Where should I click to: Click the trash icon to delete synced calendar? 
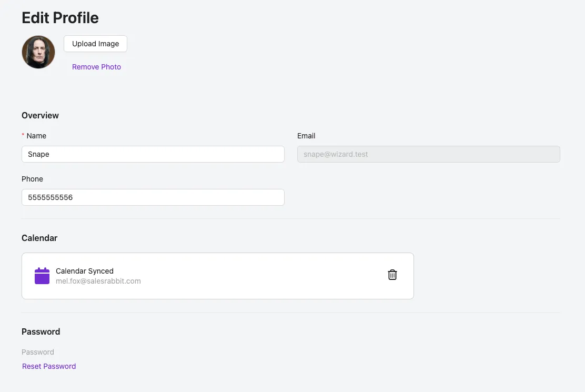392,275
